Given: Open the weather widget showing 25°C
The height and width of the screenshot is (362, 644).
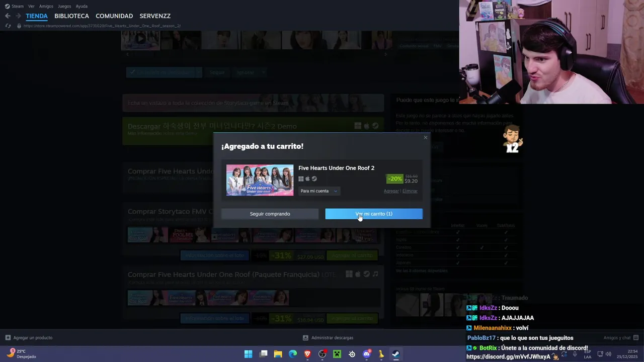Looking at the screenshot, I should 21,354.
